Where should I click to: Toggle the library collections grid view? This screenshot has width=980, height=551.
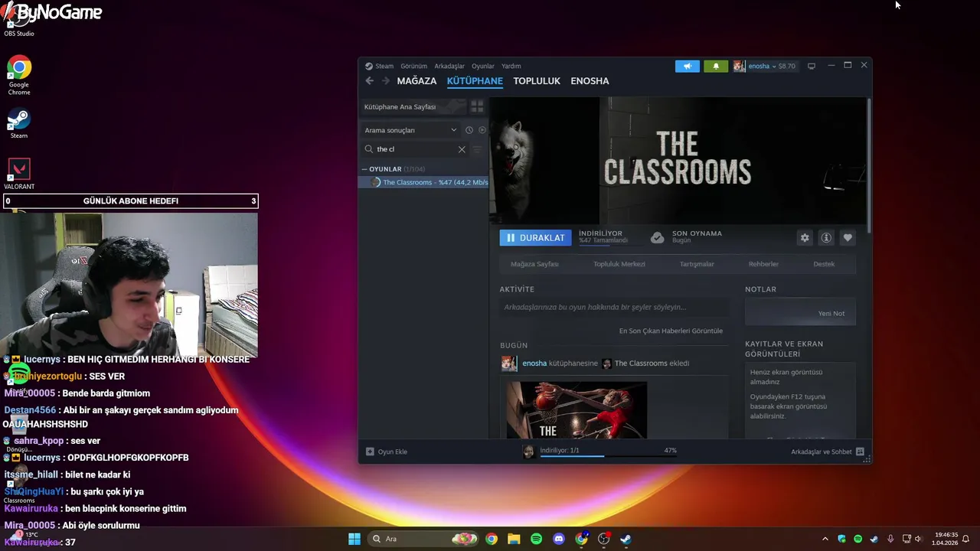pos(477,106)
